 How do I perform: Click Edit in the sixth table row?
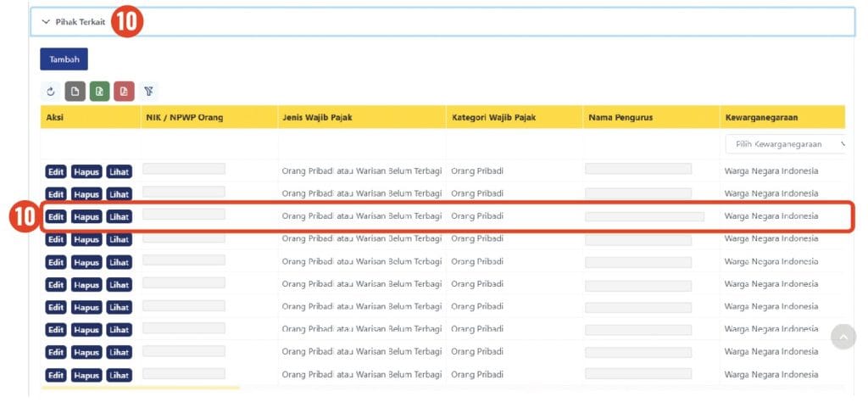click(x=56, y=285)
